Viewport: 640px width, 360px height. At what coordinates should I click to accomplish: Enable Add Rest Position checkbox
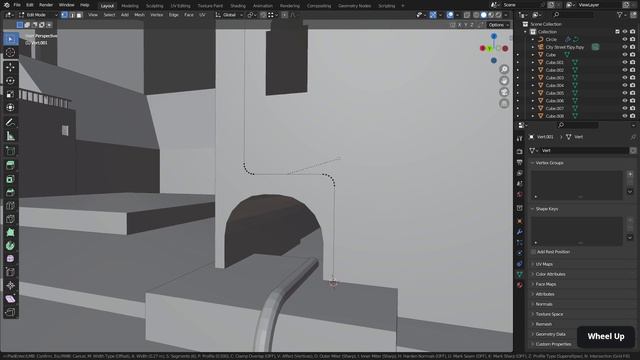click(x=534, y=252)
